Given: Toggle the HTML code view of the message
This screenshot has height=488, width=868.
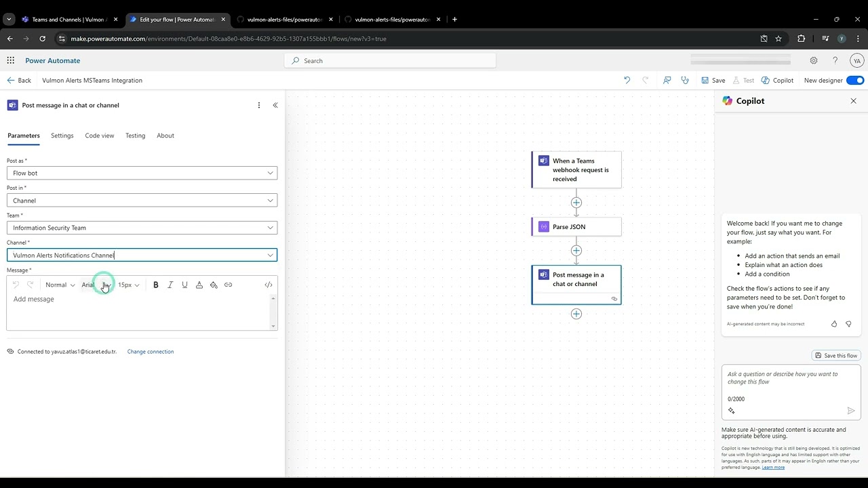Looking at the screenshot, I should [x=269, y=285].
